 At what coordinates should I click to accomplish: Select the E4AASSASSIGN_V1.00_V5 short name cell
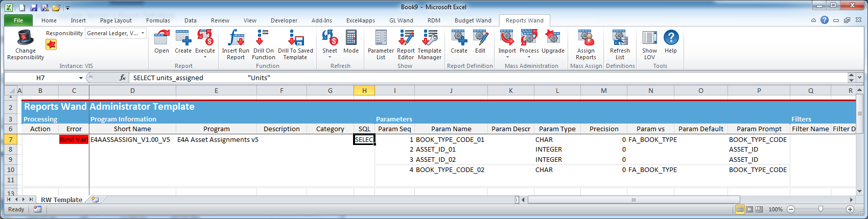(132, 139)
